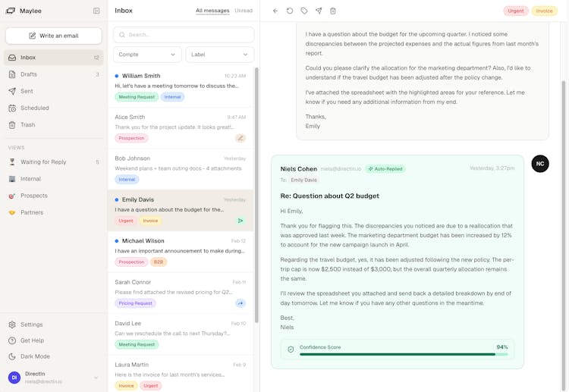Open the Compte dropdown filter
This screenshot has width=569, height=392.
(x=147, y=55)
